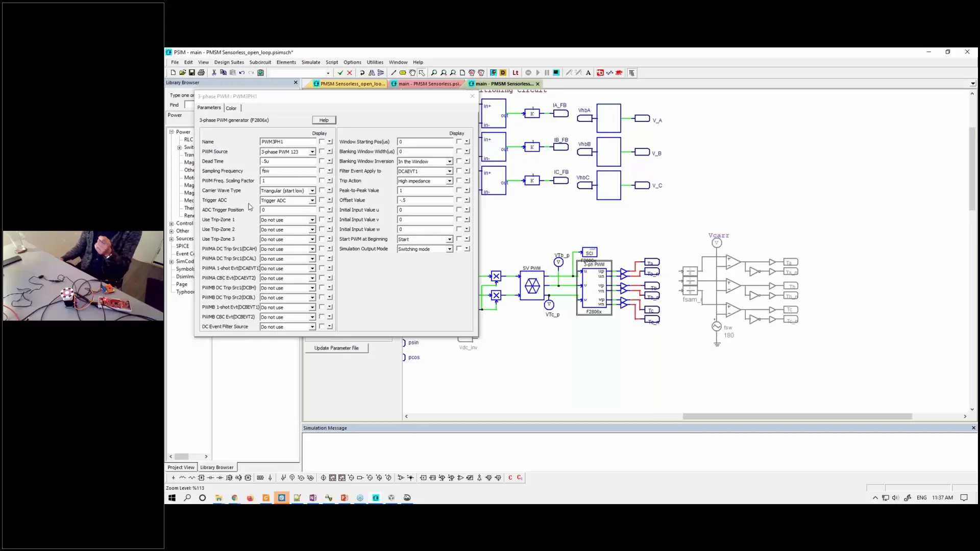Click the Text label 'A' tool
The height and width of the screenshot is (551, 980).
[588, 73]
